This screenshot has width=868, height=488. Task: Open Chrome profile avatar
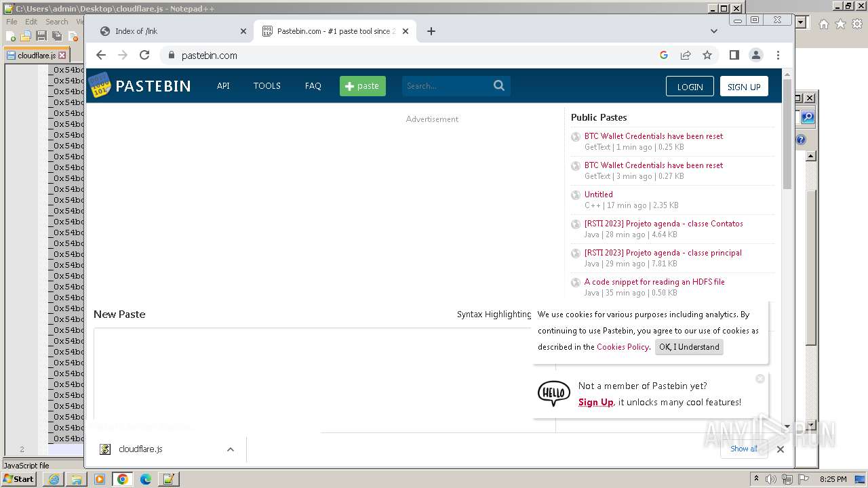point(755,55)
